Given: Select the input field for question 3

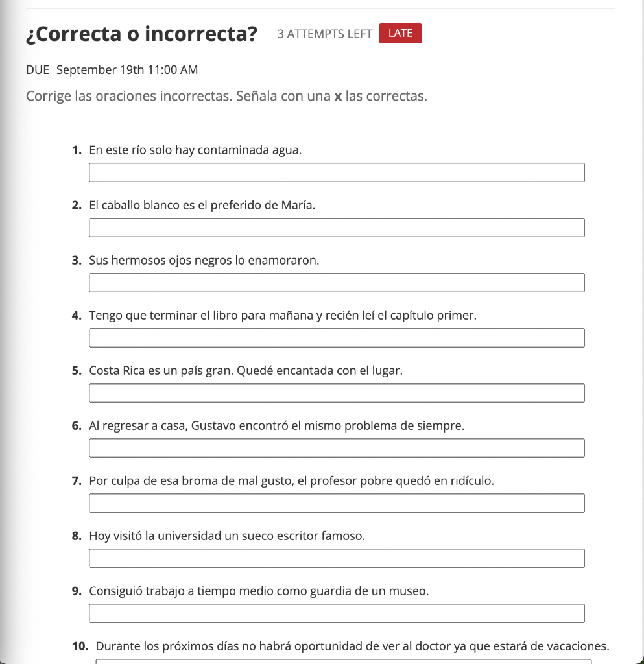Looking at the screenshot, I should point(337,283).
